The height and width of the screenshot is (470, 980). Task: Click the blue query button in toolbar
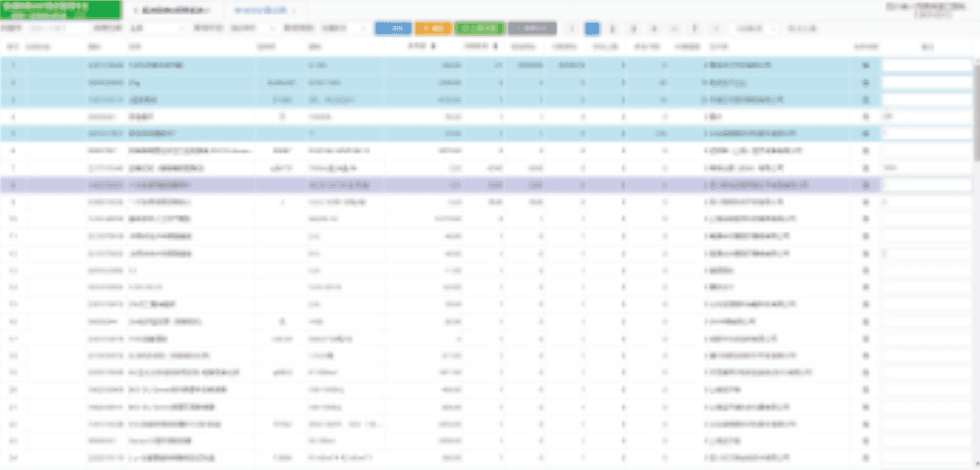point(393,28)
